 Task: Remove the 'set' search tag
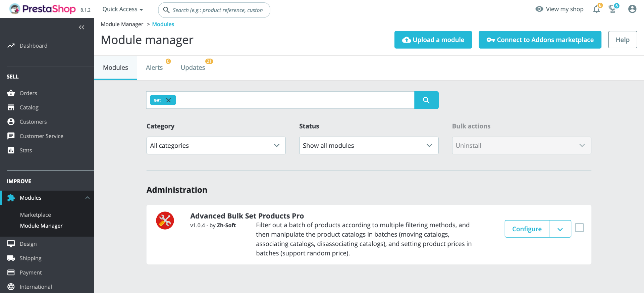tap(169, 100)
